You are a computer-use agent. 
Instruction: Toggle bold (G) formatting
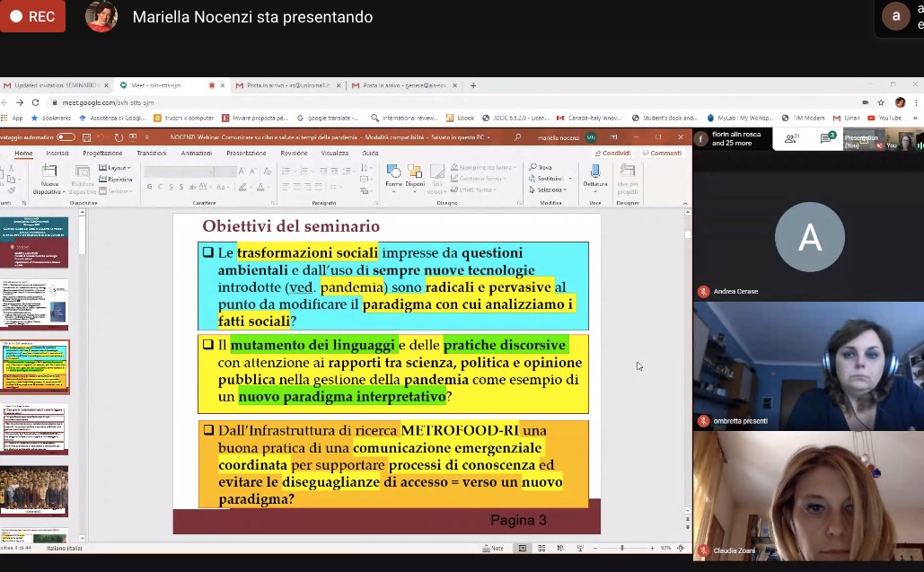150,188
